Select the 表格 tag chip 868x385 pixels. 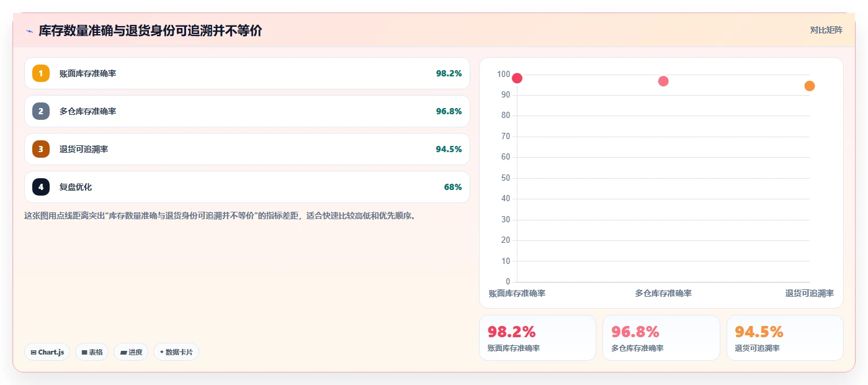[x=92, y=352]
